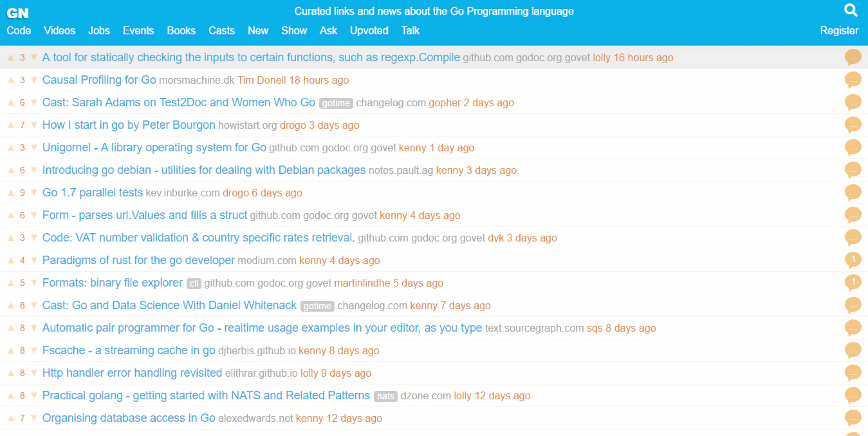868x436 pixels.
Task: Click the Register link
Action: pyautogui.click(x=839, y=30)
